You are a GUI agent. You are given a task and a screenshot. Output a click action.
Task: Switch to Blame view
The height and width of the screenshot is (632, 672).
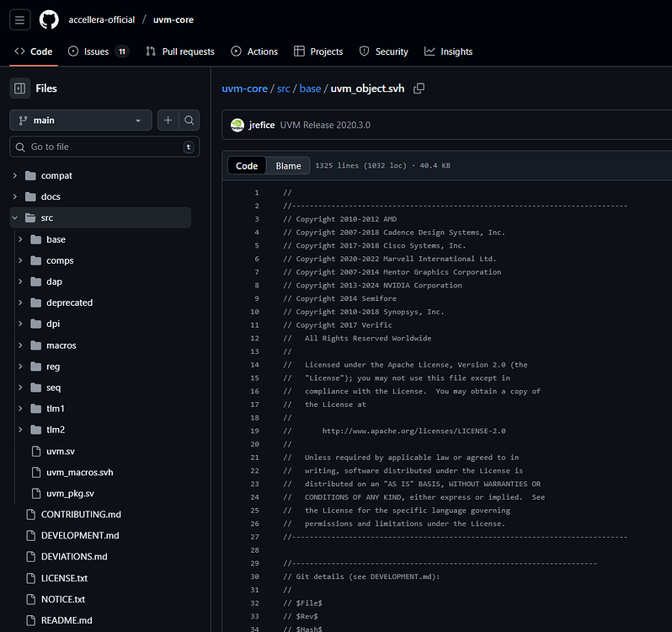(x=288, y=166)
